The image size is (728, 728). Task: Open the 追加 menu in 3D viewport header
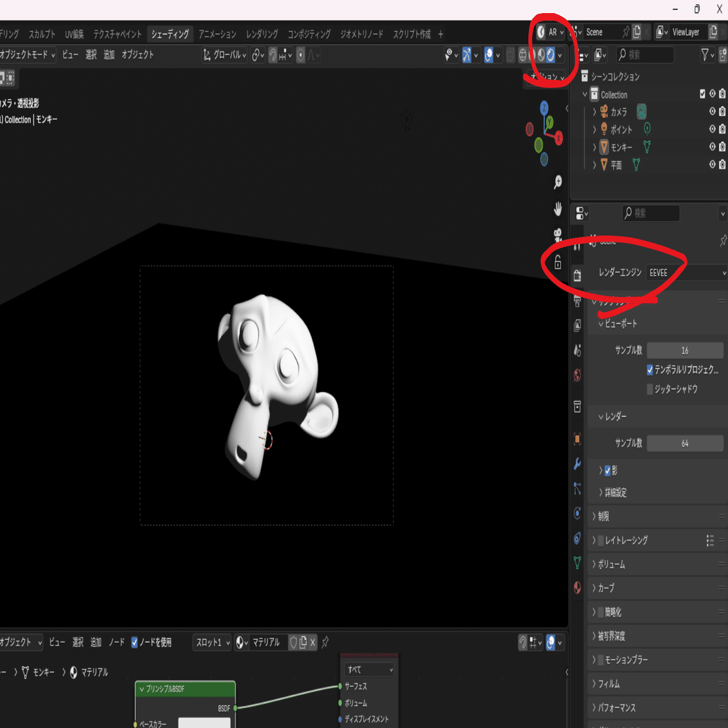click(109, 55)
